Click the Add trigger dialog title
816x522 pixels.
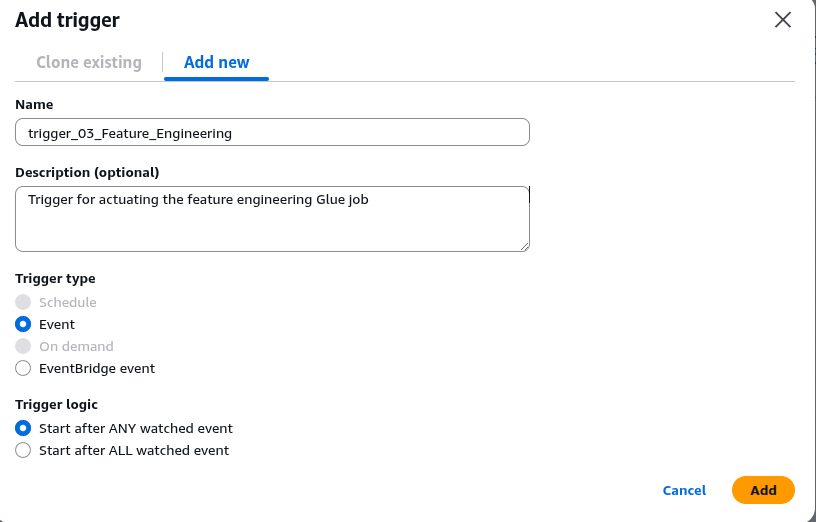[x=68, y=20]
